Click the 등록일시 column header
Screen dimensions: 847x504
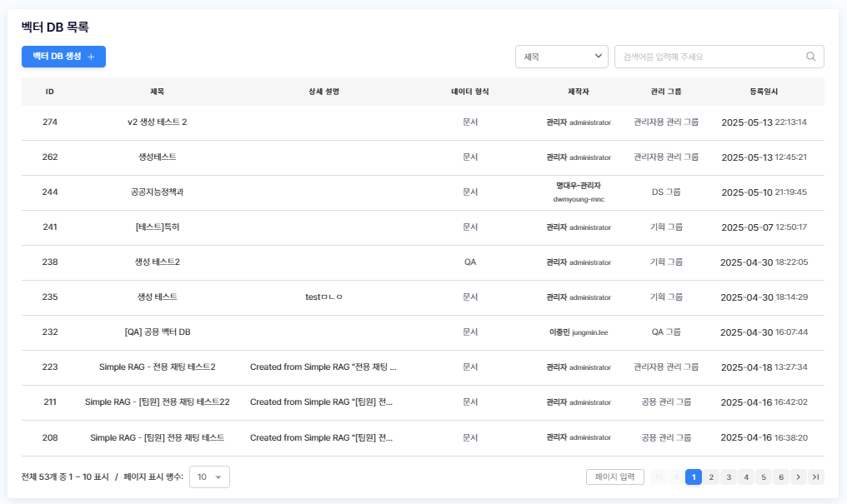click(x=764, y=92)
